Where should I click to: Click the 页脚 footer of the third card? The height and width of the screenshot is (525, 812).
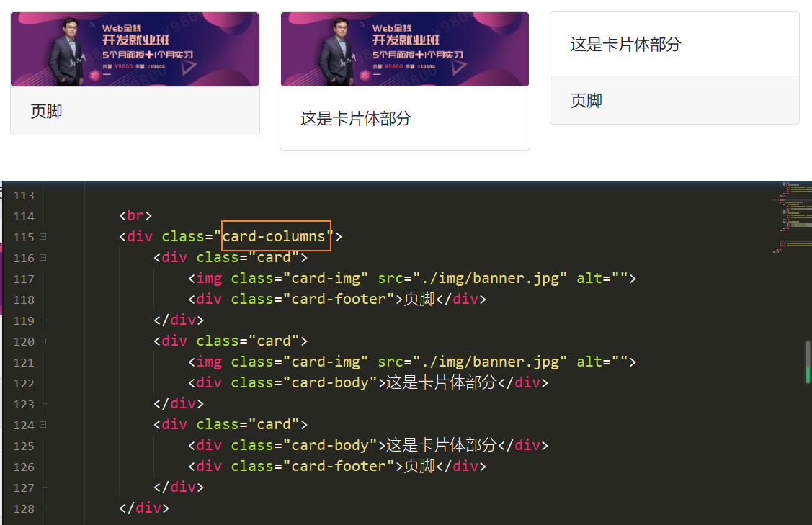coord(675,100)
